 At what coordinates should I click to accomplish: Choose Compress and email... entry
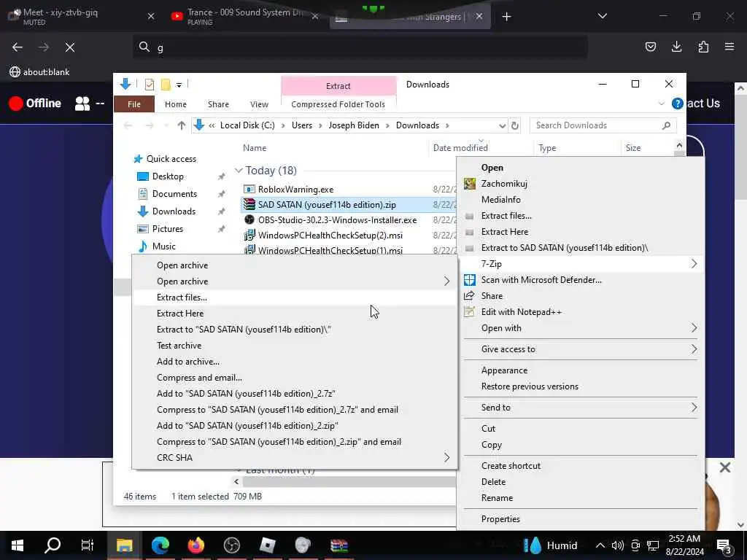(x=295, y=378)
